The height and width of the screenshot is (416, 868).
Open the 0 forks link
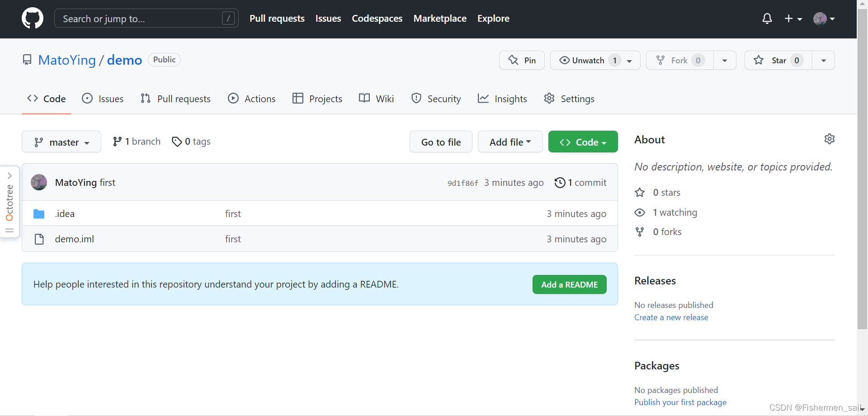point(658,232)
